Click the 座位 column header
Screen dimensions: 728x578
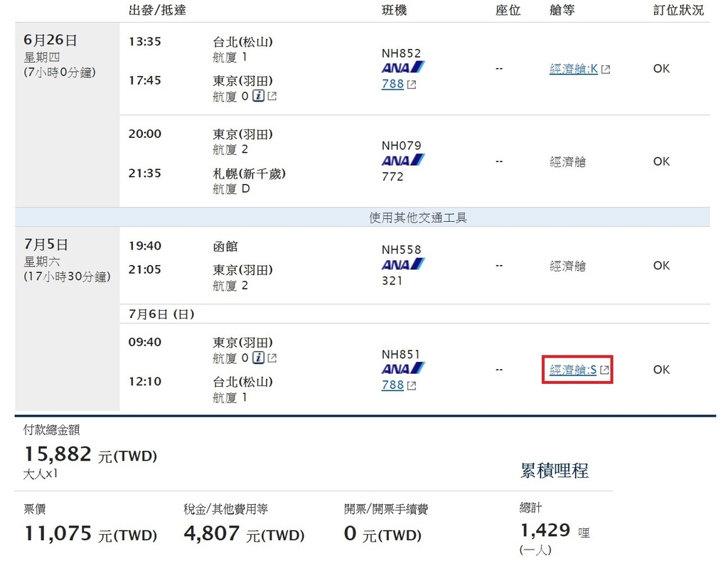pos(508,10)
